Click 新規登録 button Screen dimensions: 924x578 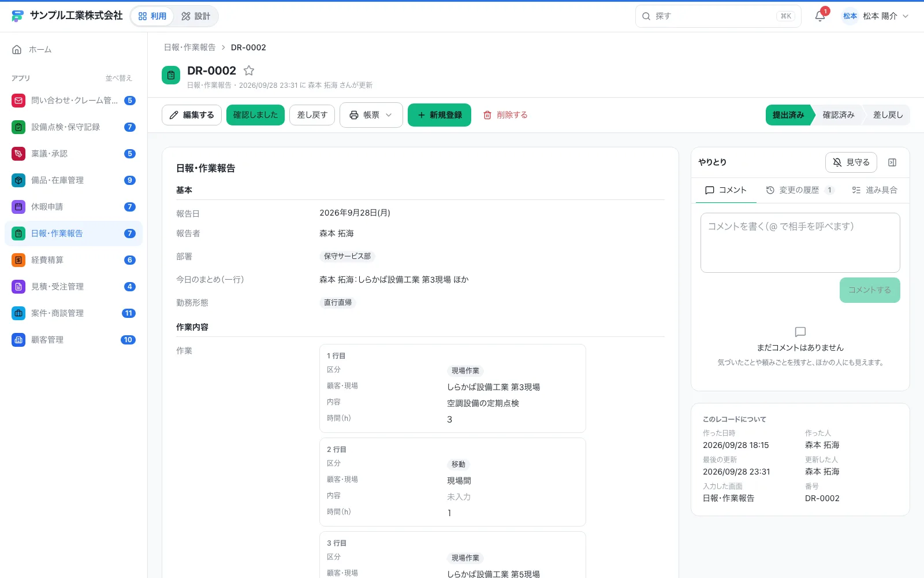click(439, 115)
